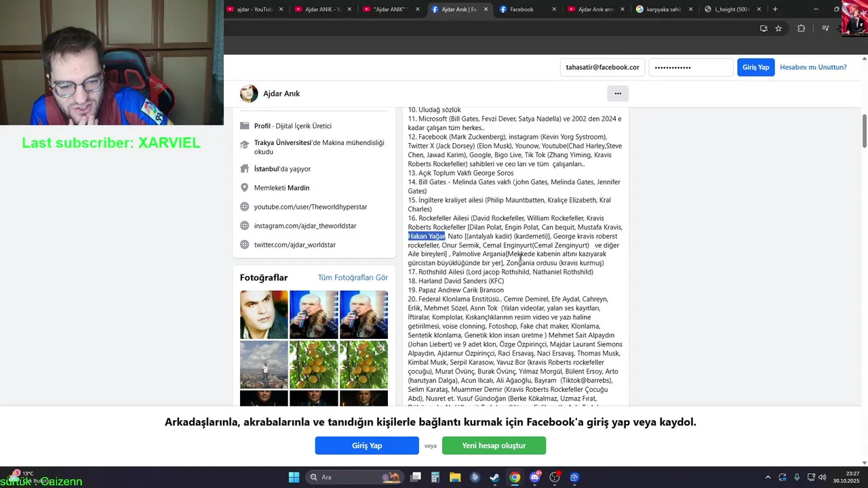Click the location pin beside Mardin
The image size is (868, 488).
(x=245, y=188)
